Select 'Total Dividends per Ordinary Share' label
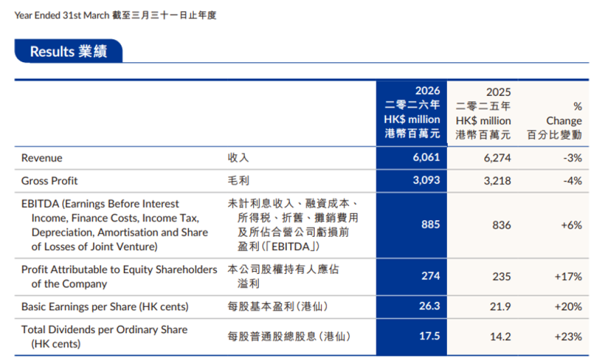Screen dimensions: 605x364 [104, 330]
